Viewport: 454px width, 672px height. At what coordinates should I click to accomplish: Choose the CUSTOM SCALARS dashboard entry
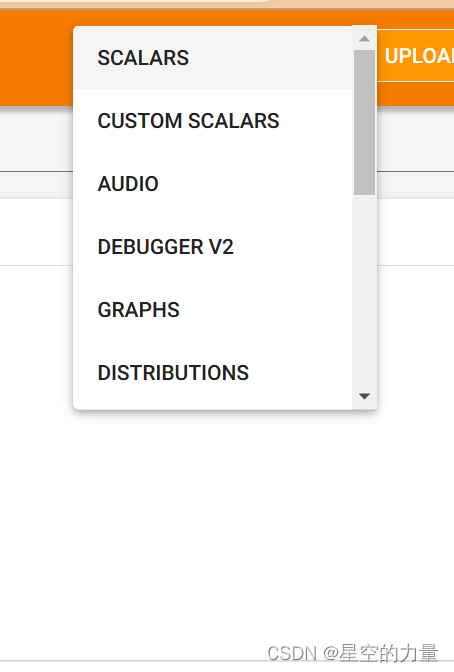coord(213,120)
